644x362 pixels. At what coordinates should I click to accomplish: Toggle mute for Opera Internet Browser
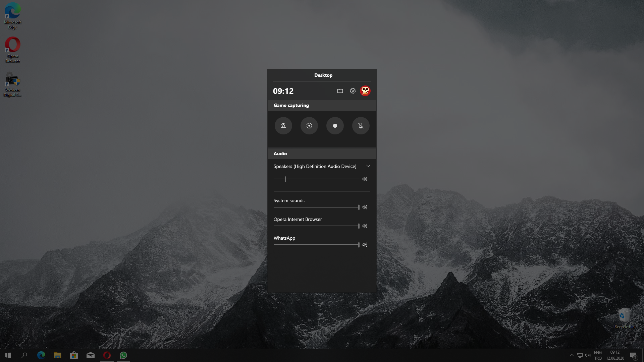(365, 226)
